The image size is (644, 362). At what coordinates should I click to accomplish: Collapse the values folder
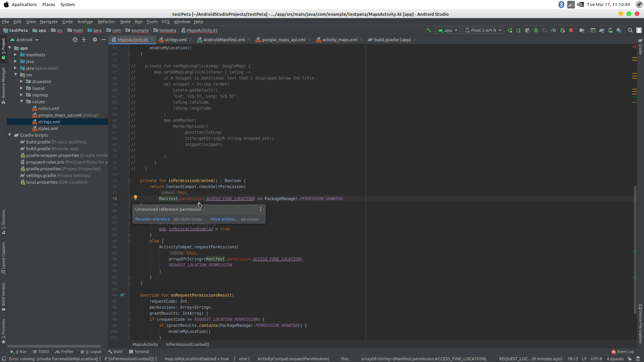click(x=21, y=101)
